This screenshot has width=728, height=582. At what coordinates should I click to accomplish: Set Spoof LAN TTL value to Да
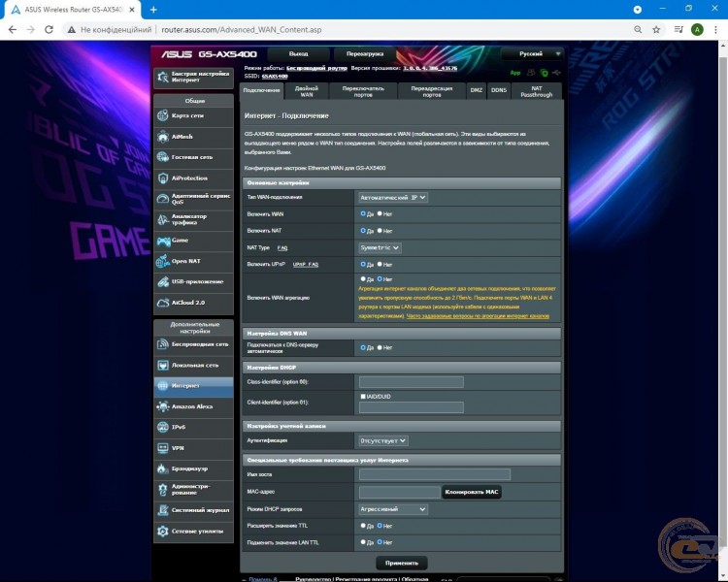363,542
